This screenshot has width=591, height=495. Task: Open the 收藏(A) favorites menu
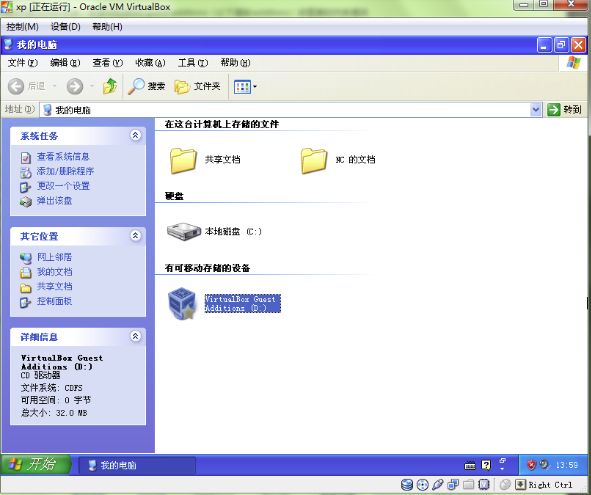150,63
